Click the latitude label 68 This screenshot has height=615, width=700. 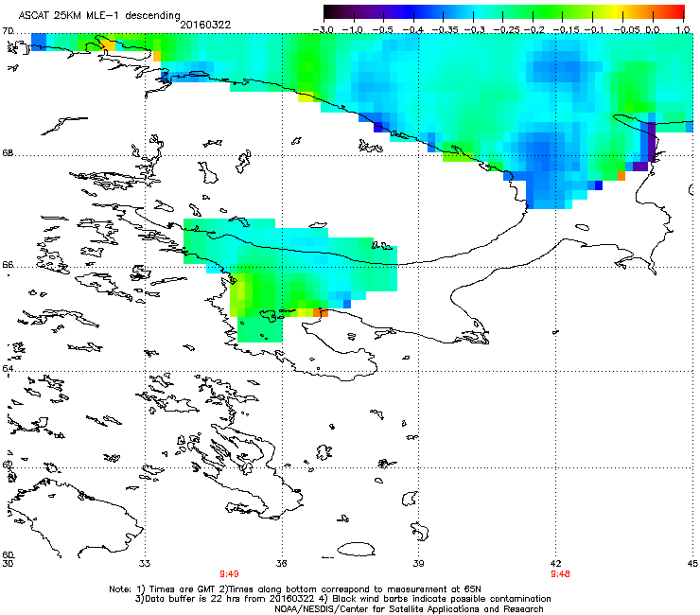pos(8,153)
